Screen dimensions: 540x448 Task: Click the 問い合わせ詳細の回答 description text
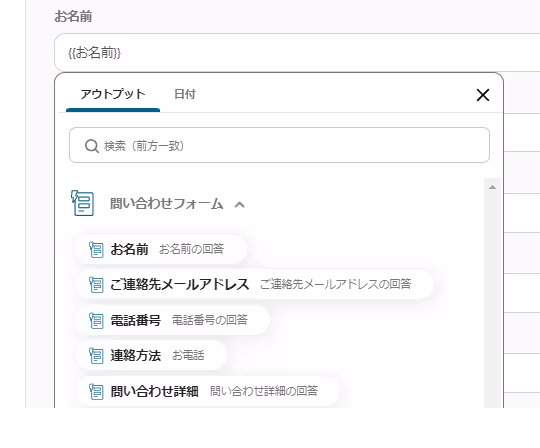pyautogui.click(x=264, y=391)
